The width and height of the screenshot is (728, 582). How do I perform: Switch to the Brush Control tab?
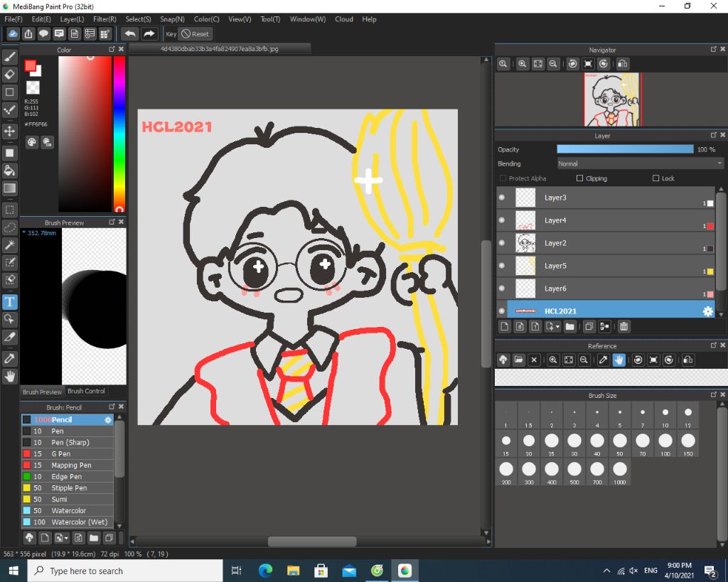click(86, 392)
